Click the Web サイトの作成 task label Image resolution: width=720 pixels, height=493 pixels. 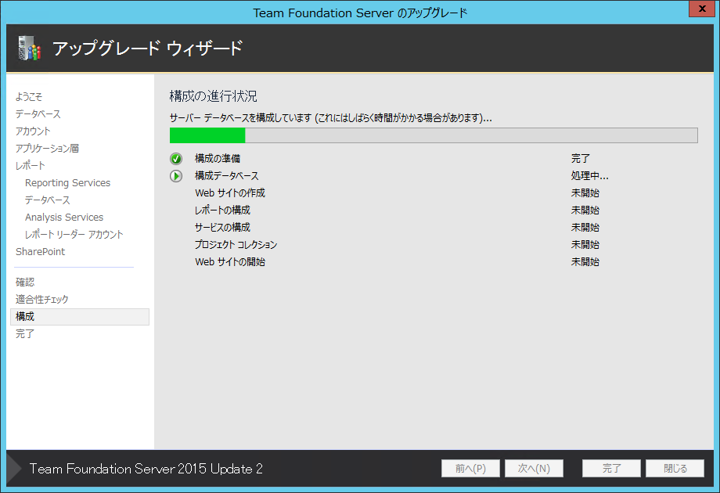pos(230,193)
